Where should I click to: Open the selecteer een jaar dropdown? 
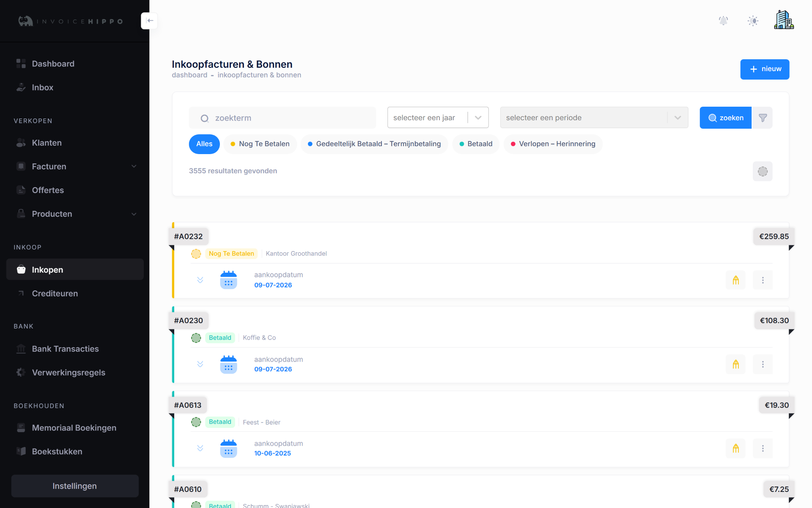coord(438,118)
